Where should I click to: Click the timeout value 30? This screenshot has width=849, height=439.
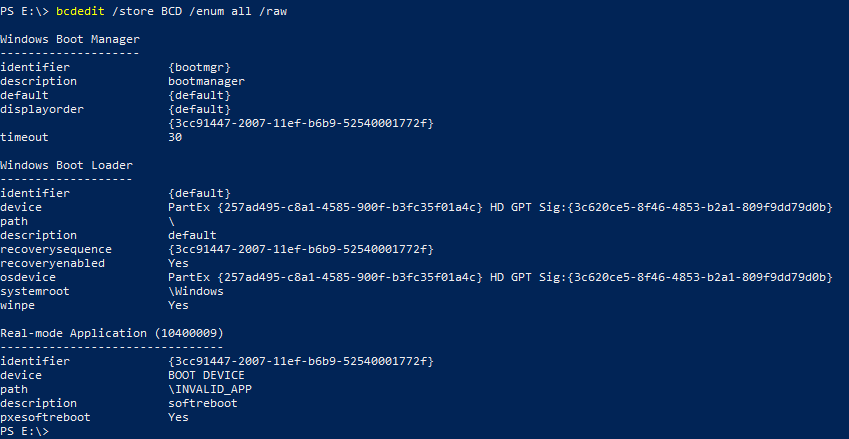[x=178, y=137]
